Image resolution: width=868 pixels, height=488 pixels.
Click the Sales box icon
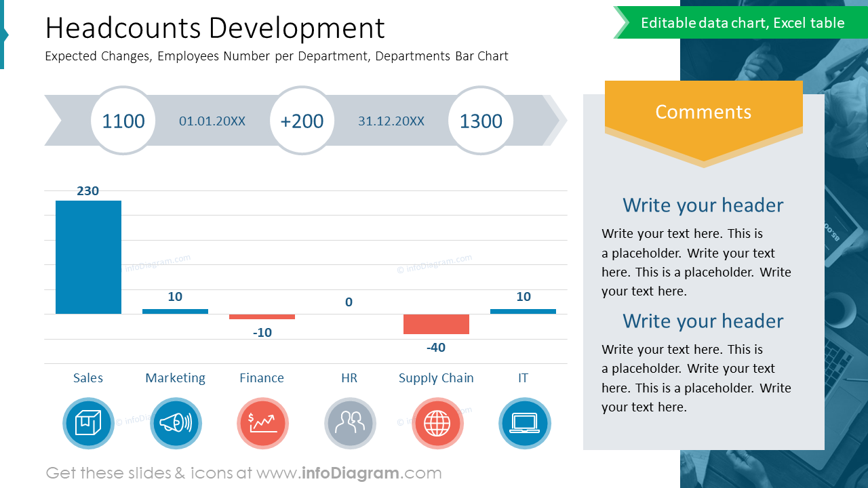click(88, 424)
